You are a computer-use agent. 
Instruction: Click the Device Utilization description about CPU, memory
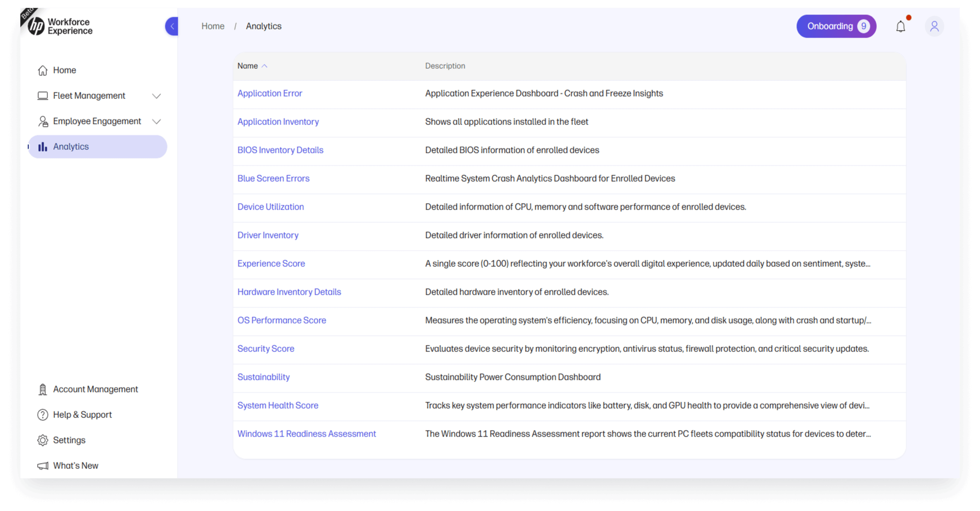(586, 207)
